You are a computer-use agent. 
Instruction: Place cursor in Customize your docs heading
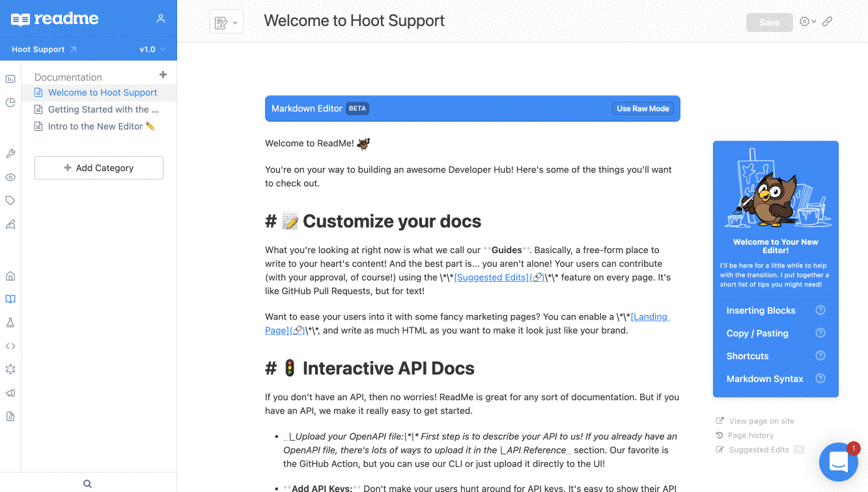pos(373,221)
